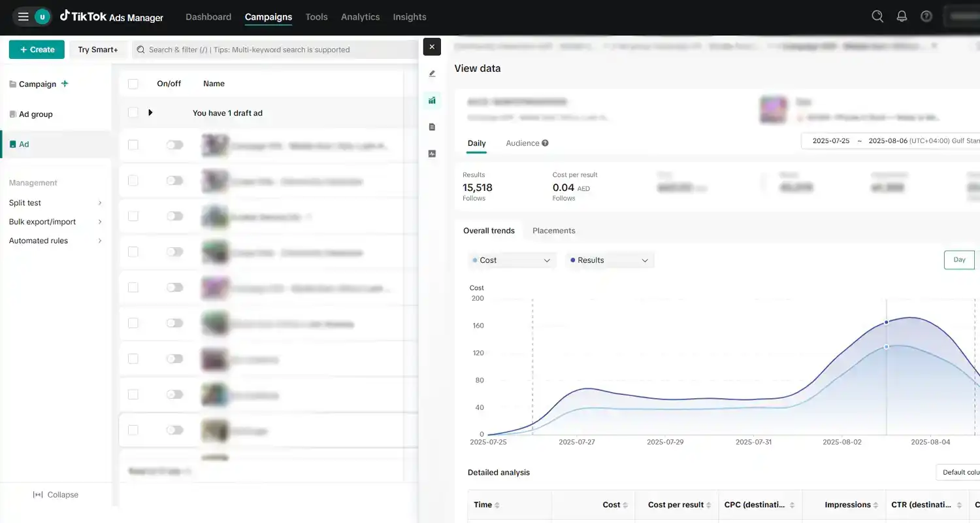This screenshot has width=980, height=523.
Task: Check the select-all checkbox in table header
Action: point(133,83)
